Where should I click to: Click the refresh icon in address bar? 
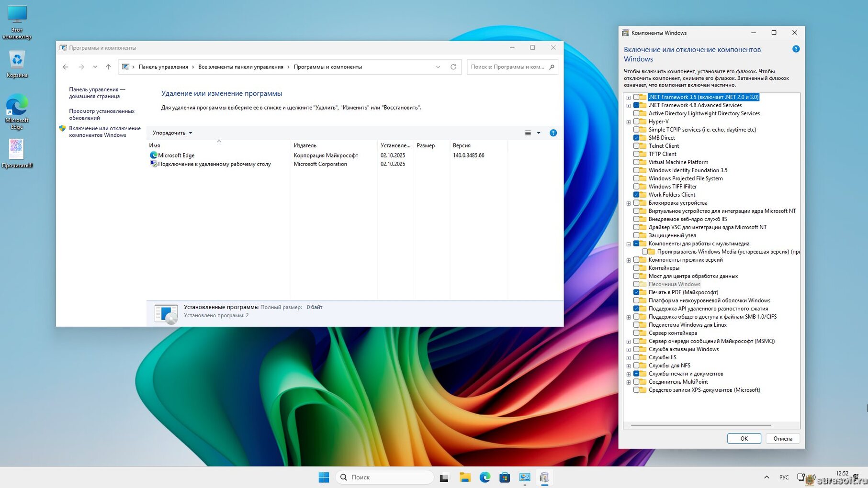[x=453, y=67]
